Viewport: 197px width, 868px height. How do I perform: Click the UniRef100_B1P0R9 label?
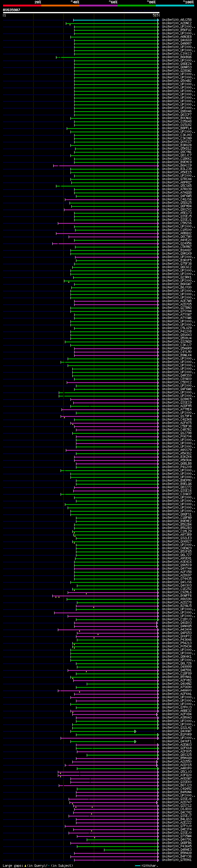point(176,735)
